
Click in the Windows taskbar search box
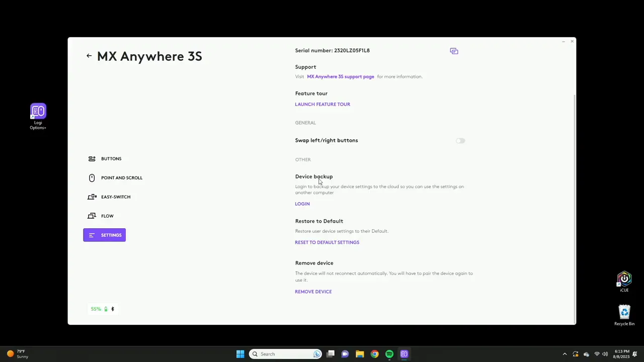coord(285,354)
